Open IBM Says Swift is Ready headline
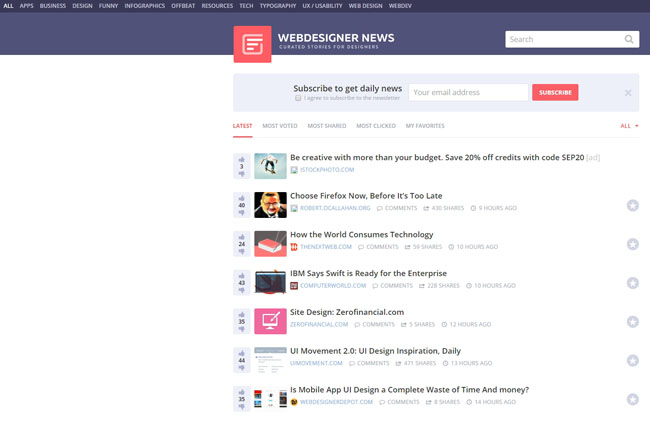 click(x=369, y=273)
